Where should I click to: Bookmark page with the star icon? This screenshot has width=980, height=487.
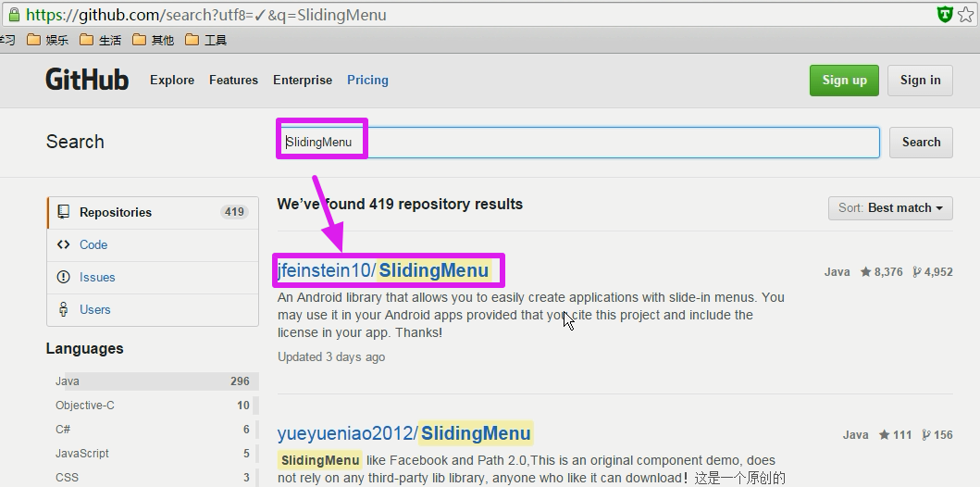[x=966, y=15]
